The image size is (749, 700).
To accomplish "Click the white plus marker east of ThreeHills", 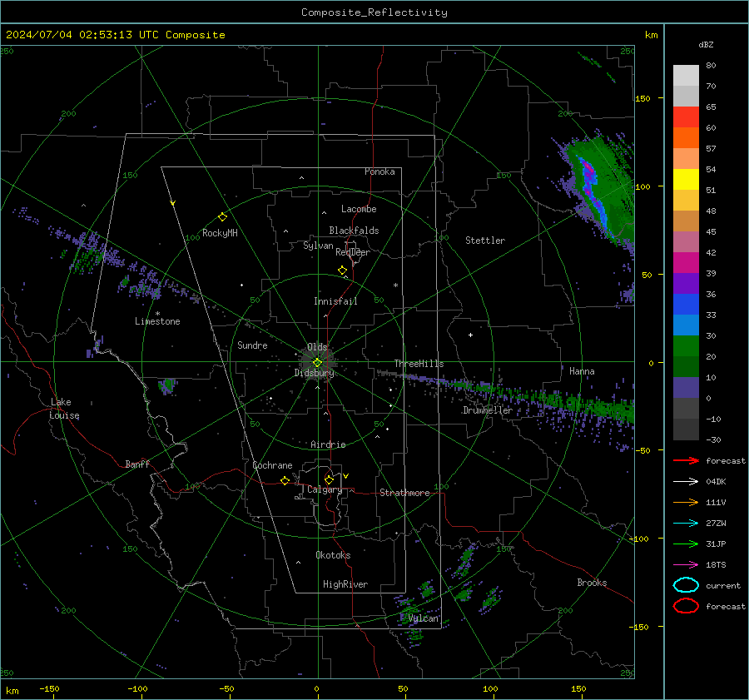I will pos(470,335).
